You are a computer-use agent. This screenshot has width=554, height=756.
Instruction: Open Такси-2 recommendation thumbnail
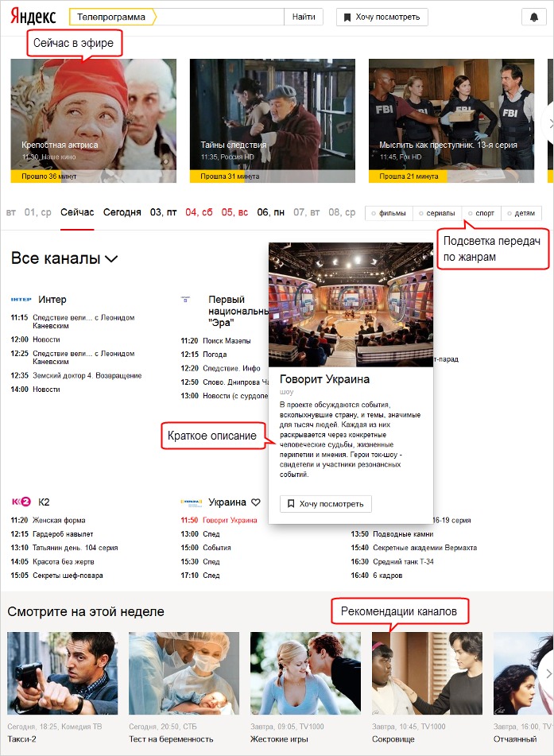click(x=62, y=673)
